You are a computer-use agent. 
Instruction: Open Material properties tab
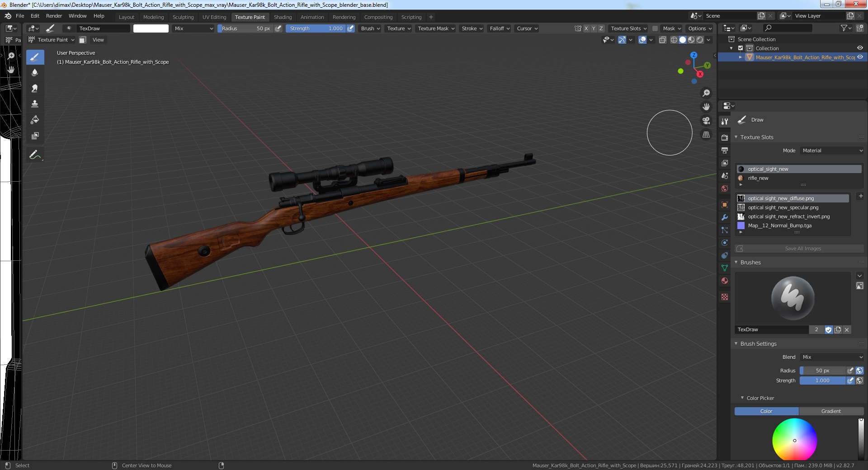[x=725, y=281]
